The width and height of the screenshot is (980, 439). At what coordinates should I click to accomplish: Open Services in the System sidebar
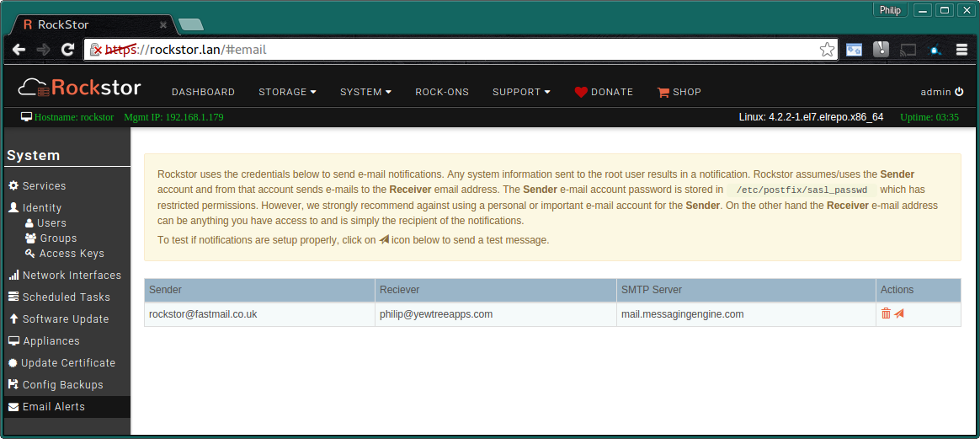click(37, 185)
